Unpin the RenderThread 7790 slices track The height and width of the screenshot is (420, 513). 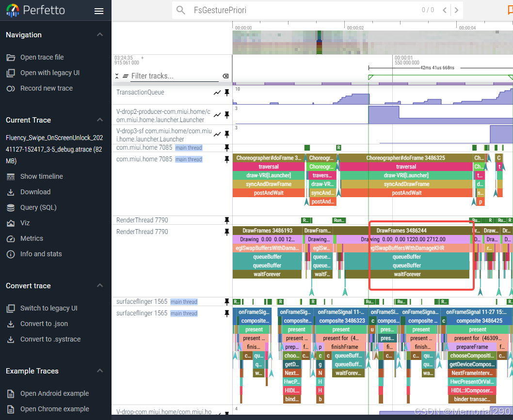[227, 232]
